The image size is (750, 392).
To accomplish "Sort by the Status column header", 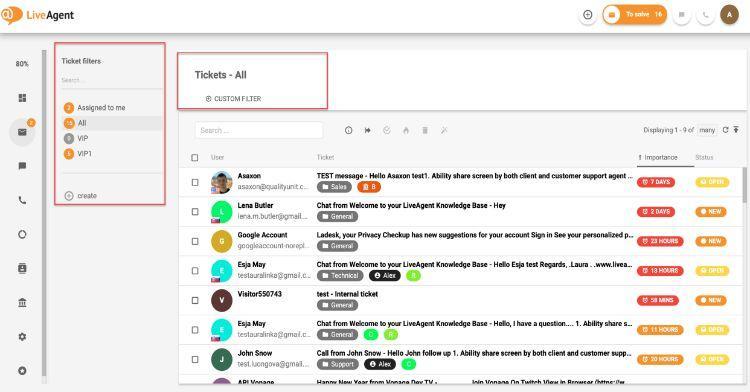I will point(704,157).
